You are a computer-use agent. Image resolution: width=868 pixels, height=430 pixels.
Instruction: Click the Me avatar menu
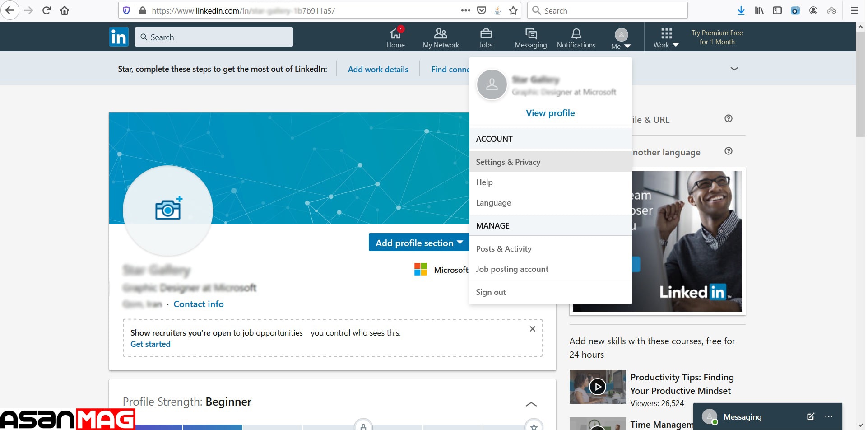click(x=621, y=38)
